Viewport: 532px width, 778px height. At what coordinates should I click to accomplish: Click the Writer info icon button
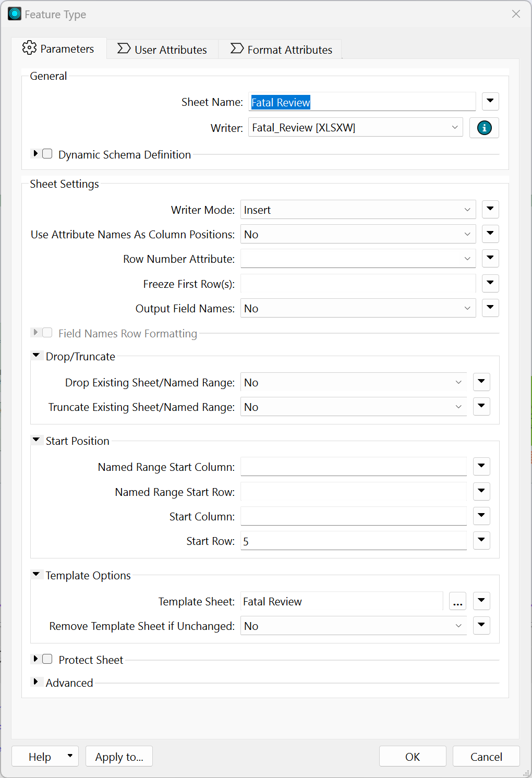pos(484,128)
